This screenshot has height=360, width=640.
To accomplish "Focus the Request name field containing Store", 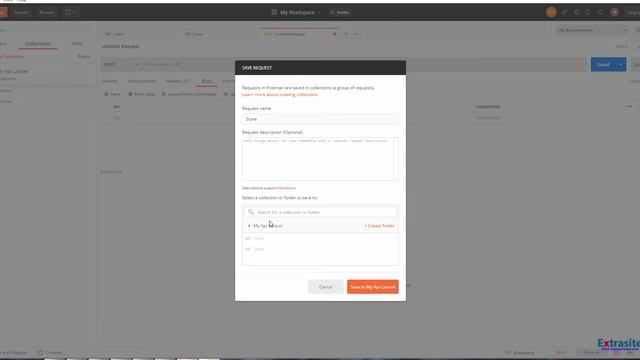I will tap(320, 119).
